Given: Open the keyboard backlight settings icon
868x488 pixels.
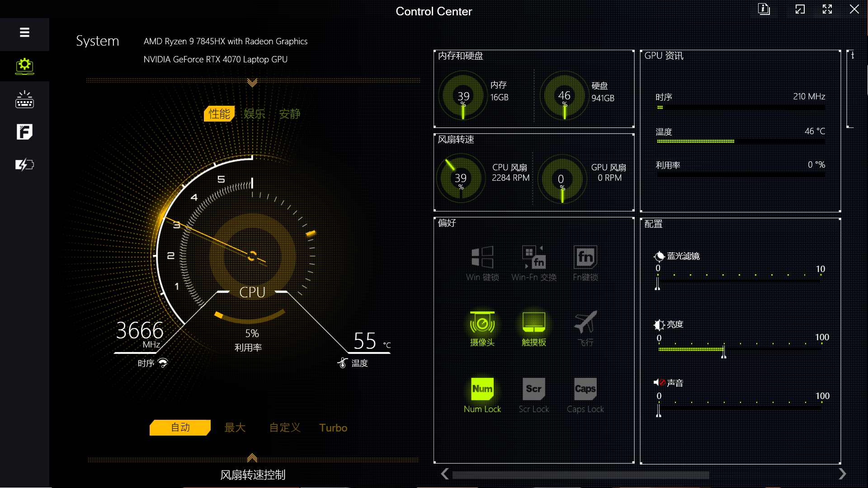Looking at the screenshot, I should click(x=24, y=99).
